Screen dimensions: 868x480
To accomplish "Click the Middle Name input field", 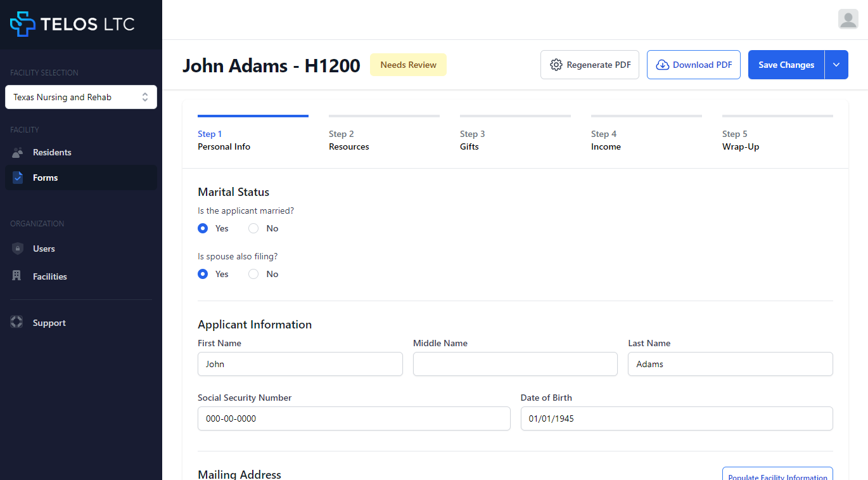I will 515,364.
